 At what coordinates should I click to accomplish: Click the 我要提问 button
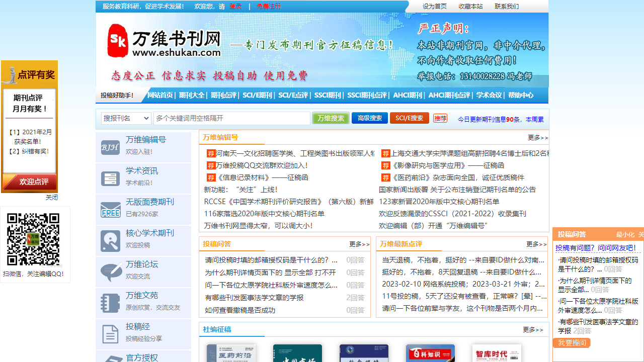572,342
